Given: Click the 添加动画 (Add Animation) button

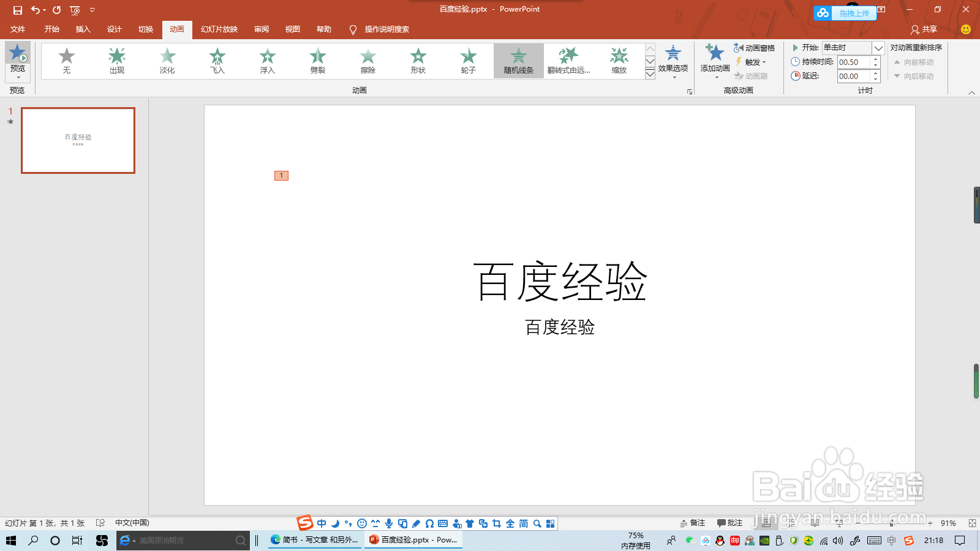Looking at the screenshot, I should (x=715, y=61).
